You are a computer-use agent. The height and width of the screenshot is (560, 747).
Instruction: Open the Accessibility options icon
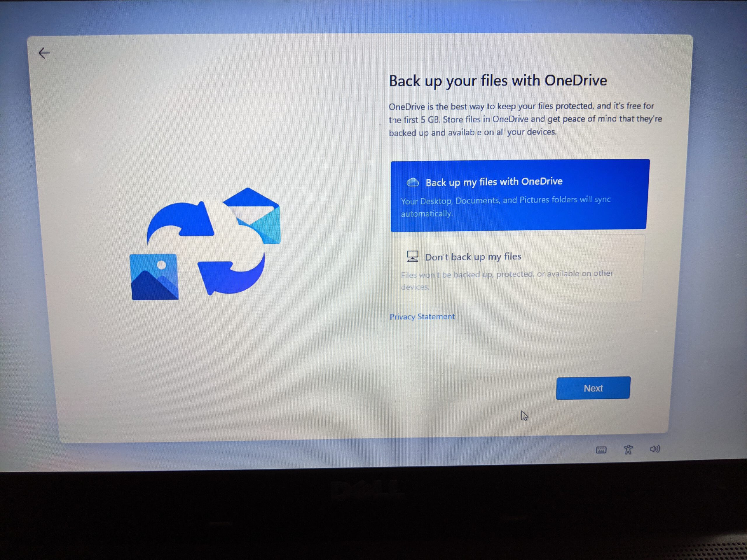click(628, 449)
